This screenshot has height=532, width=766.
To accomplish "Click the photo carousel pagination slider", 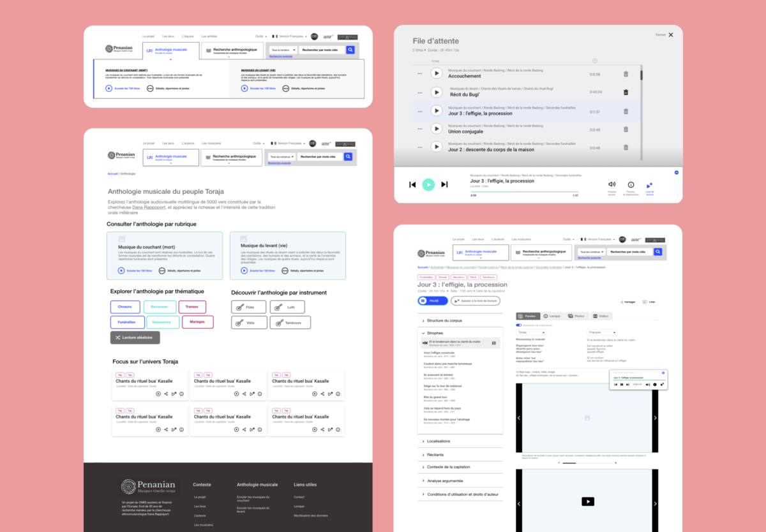I will 587,463.
